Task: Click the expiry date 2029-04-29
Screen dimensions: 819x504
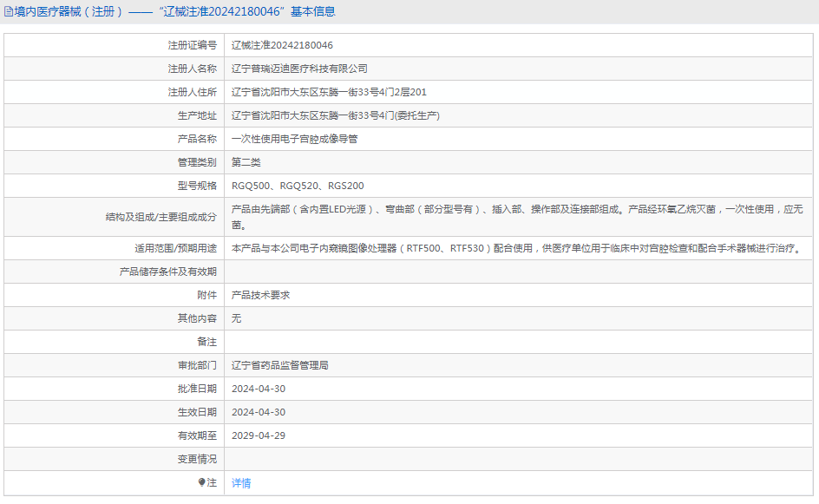Action: [x=259, y=436]
